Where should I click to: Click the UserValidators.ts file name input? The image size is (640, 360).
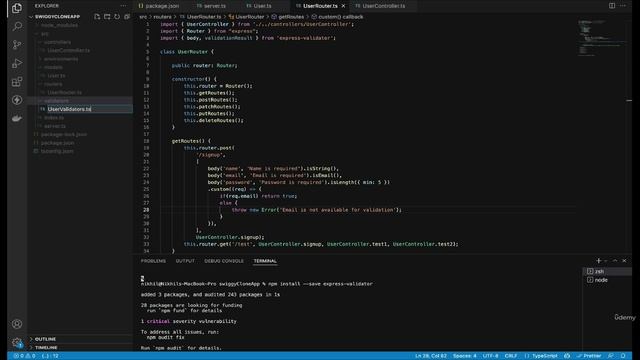pyautogui.click(x=89, y=109)
